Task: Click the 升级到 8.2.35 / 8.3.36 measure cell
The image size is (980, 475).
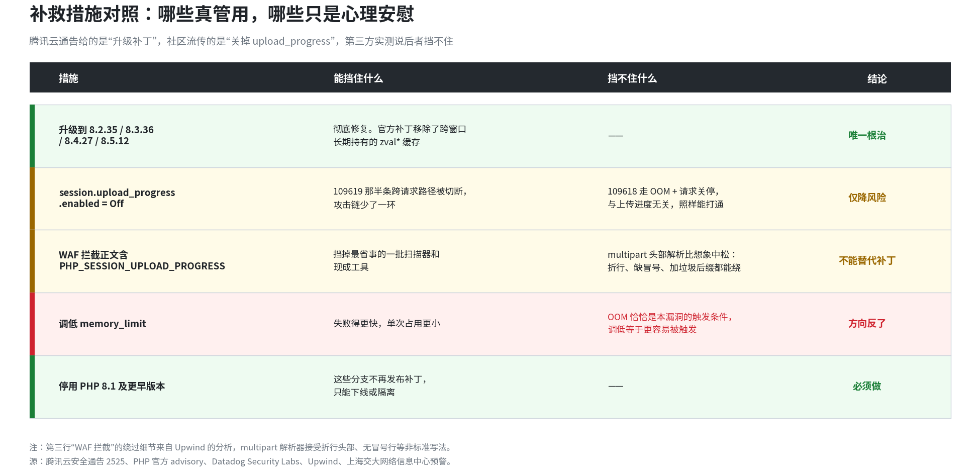Action: click(107, 135)
